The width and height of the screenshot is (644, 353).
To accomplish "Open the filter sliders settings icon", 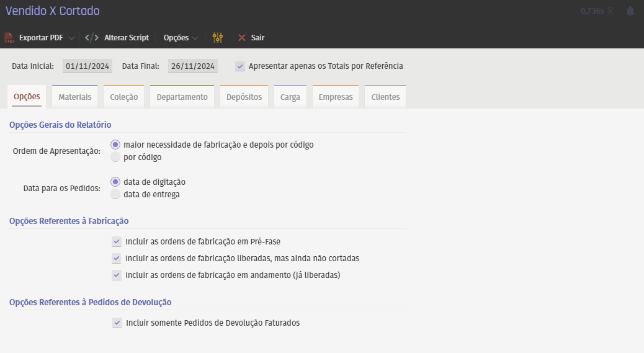I will click(x=217, y=38).
